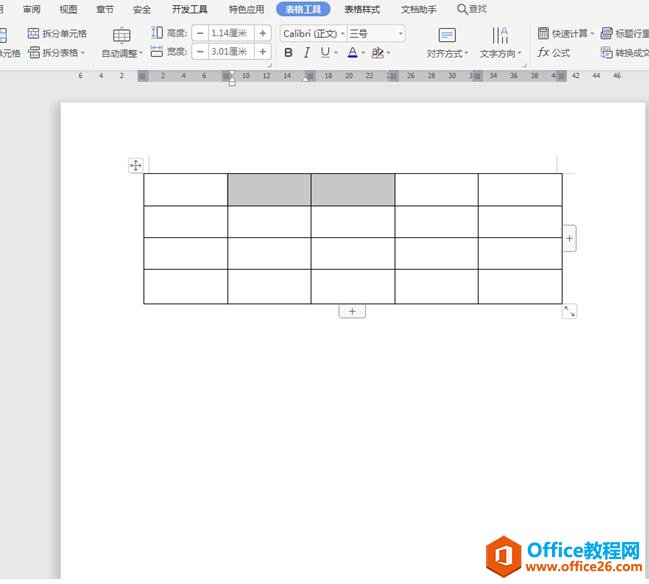Click the table resize corner handle

[x=570, y=311]
